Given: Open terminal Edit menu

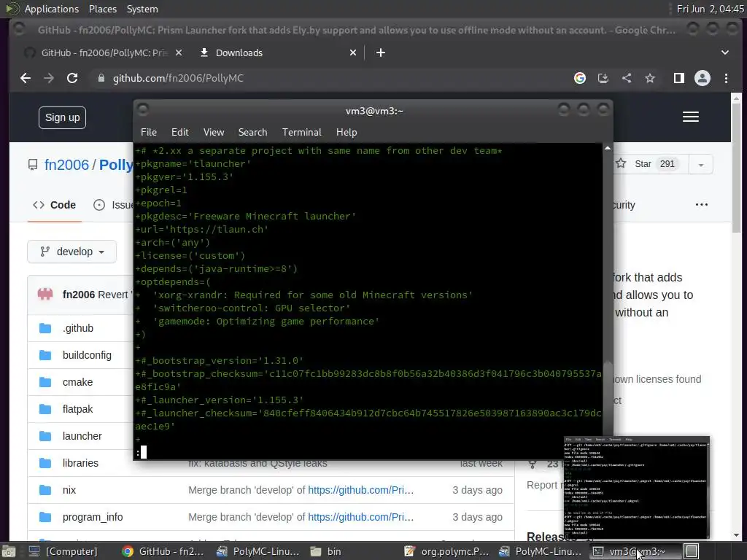Looking at the screenshot, I should [179, 133].
